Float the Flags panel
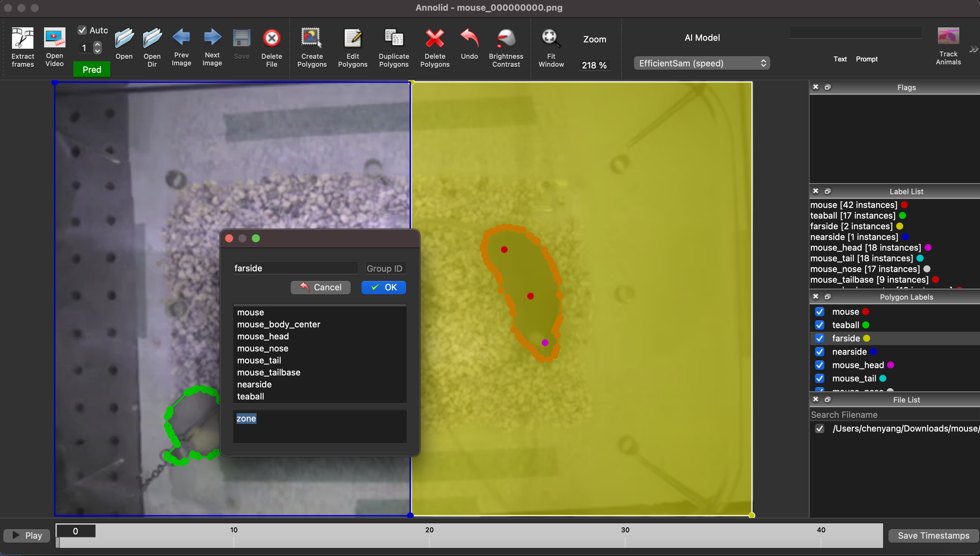Image resolution: width=980 pixels, height=556 pixels. tap(828, 87)
